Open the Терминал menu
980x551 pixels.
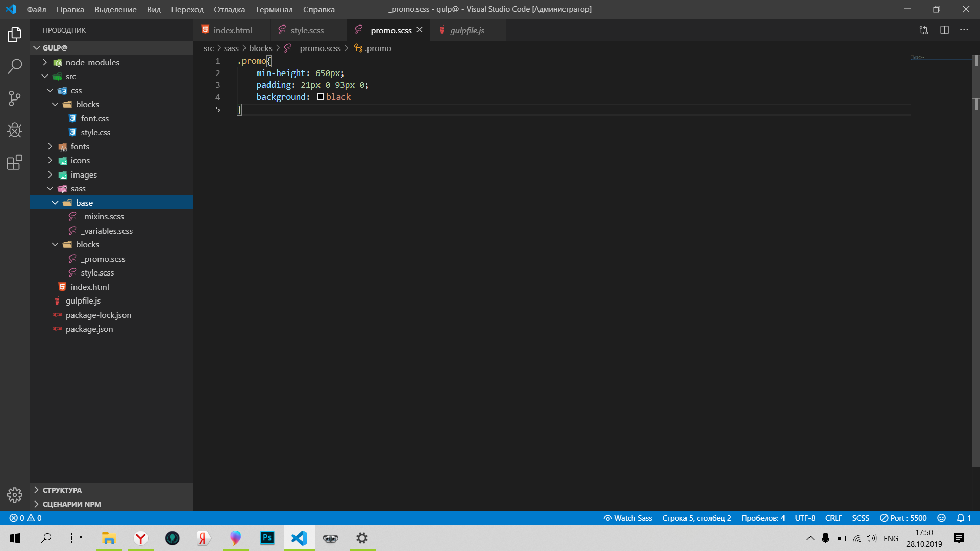(274, 9)
